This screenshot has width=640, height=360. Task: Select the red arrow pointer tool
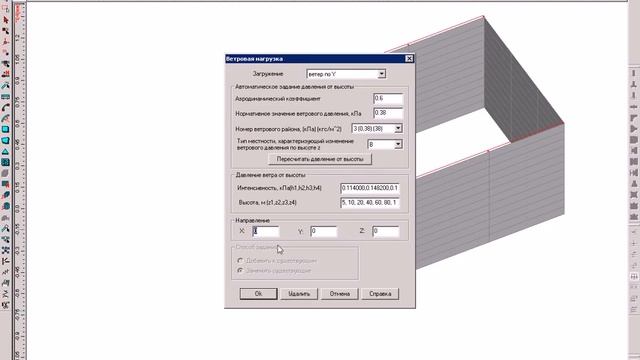click(5, 20)
